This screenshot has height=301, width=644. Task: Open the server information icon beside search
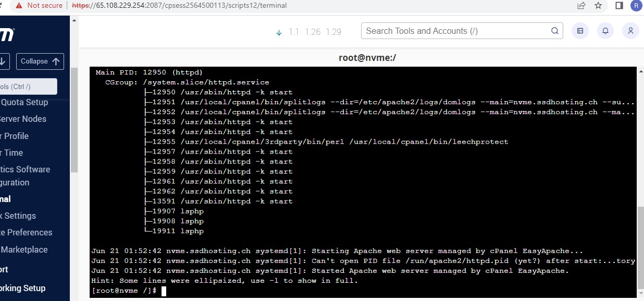coord(580,31)
